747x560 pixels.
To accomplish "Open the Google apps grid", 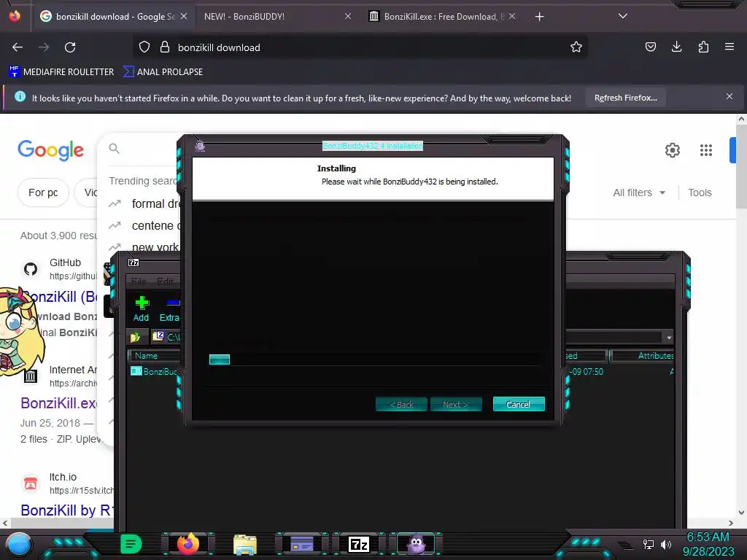I will pyautogui.click(x=706, y=150).
